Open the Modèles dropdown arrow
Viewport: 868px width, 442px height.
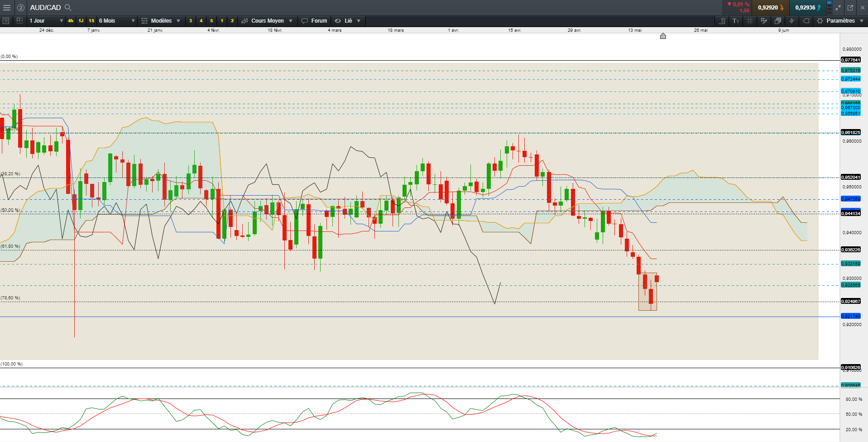pyautogui.click(x=178, y=21)
